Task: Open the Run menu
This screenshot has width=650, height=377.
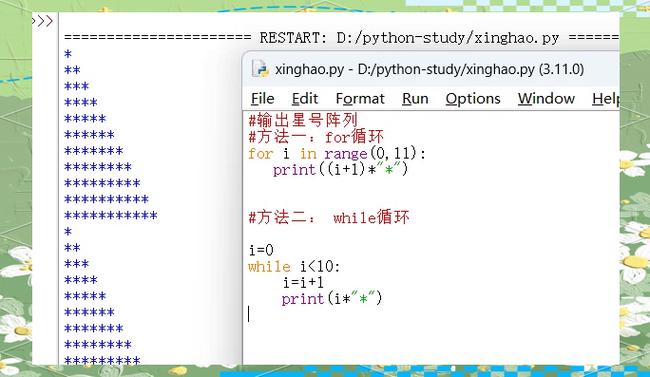Action: coord(415,99)
